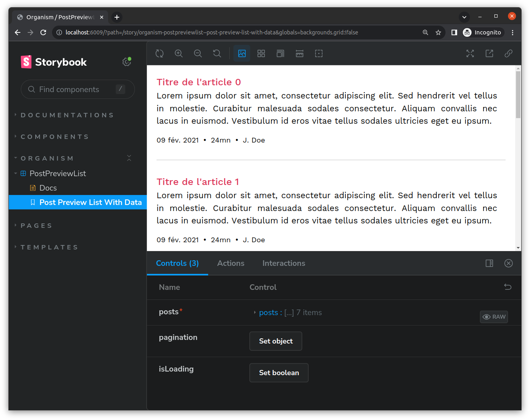Zoom in on the story canvas
Image resolution: width=530 pixels, height=420 pixels.
179,53
